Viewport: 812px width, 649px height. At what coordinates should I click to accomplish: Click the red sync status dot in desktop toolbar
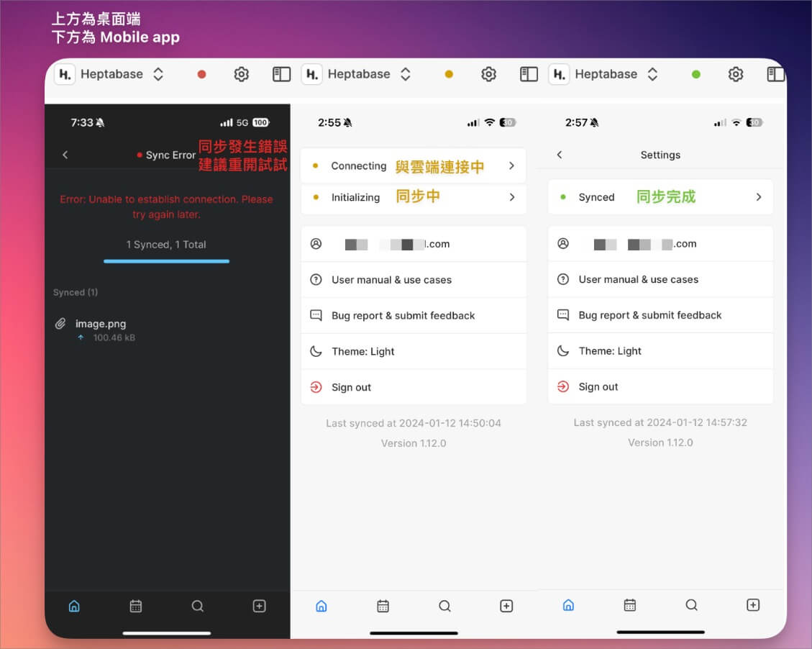click(x=201, y=74)
